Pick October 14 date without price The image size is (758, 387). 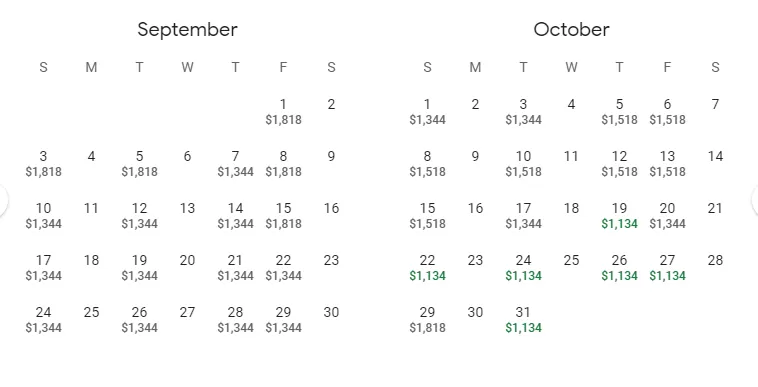pos(715,157)
